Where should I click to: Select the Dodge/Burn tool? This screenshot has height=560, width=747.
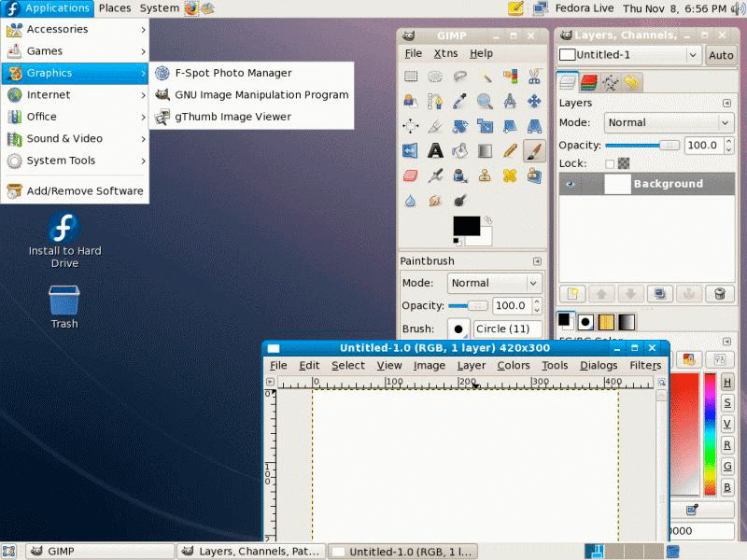coord(459,201)
